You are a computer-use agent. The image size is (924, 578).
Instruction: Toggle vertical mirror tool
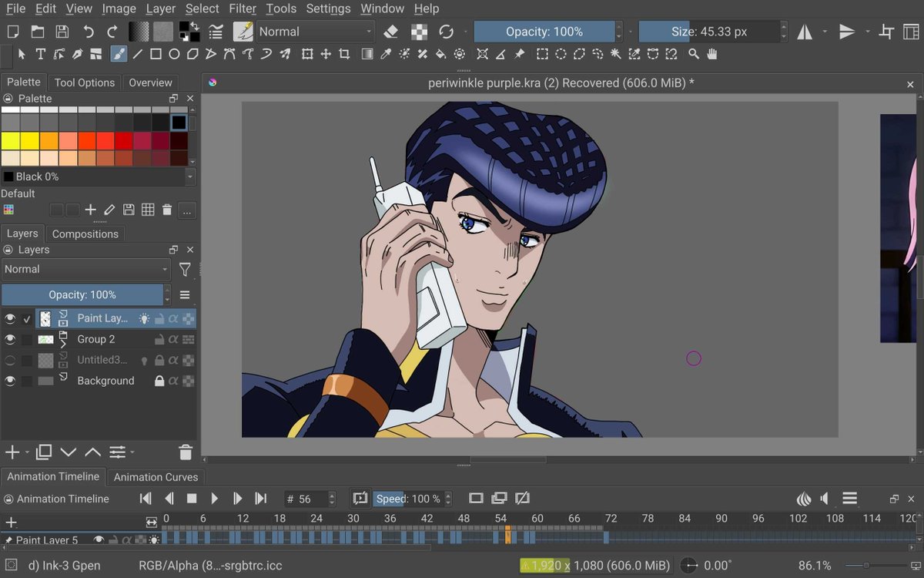847,32
